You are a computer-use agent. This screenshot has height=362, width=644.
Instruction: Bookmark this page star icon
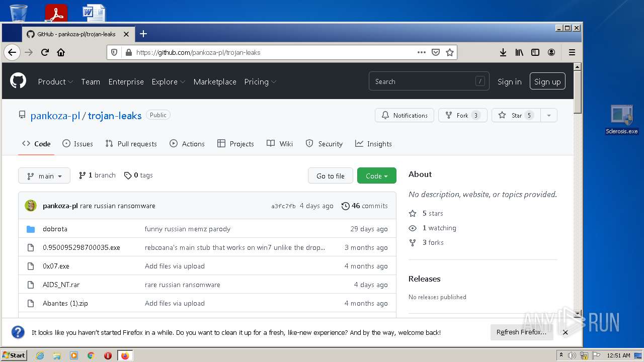pyautogui.click(x=450, y=52)
